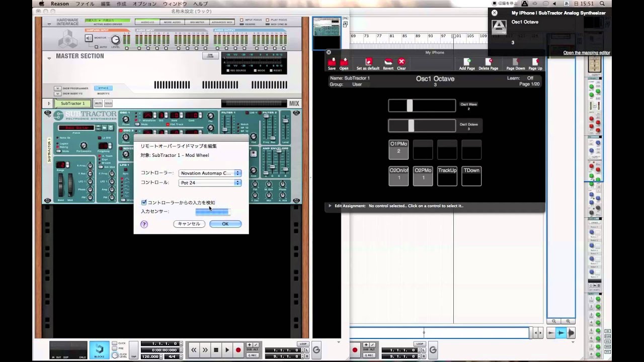Toggle the Pre count-in button
Image resolution: width=644 pixels, height=362 pixels.
115,348
